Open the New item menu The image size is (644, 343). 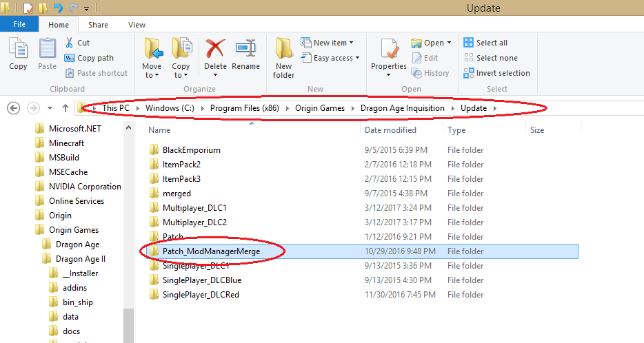(327, 43)
